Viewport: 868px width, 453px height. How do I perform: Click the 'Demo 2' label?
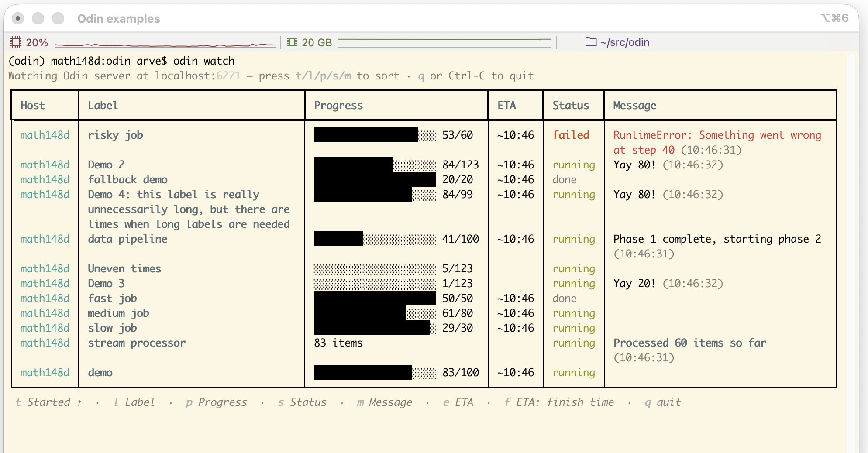pos(107,165)
